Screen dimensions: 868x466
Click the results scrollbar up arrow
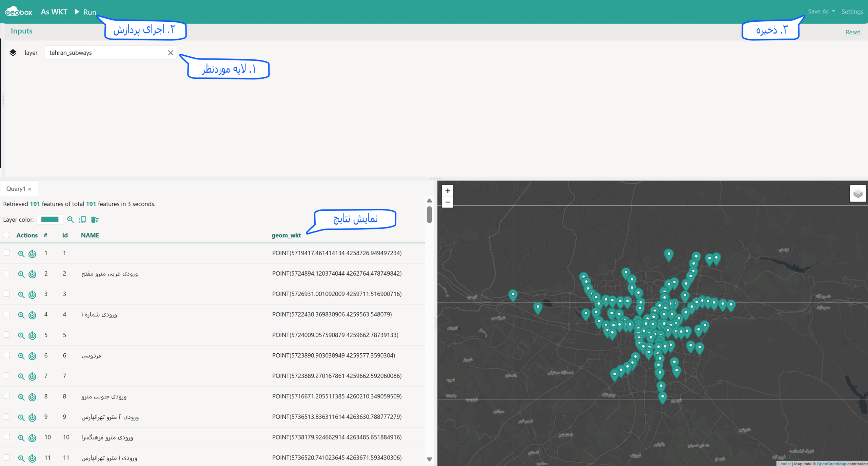tap(429, 201)
